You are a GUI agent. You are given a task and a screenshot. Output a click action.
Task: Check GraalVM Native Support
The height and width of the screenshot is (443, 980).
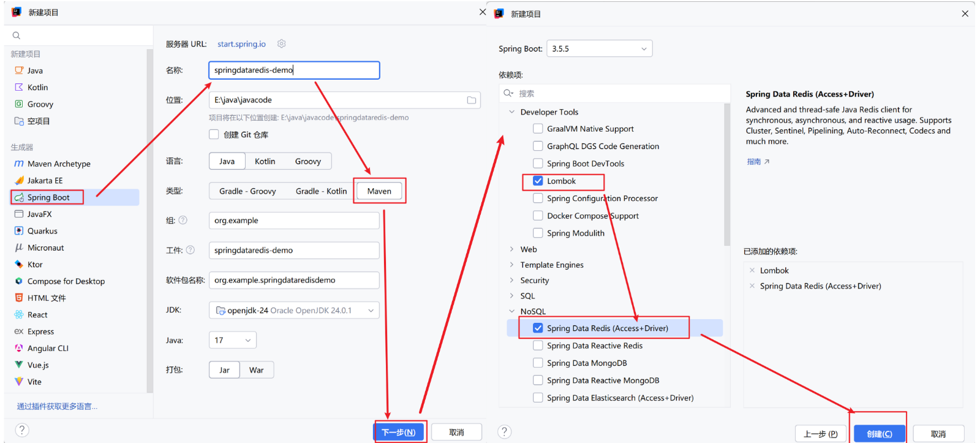538,129
